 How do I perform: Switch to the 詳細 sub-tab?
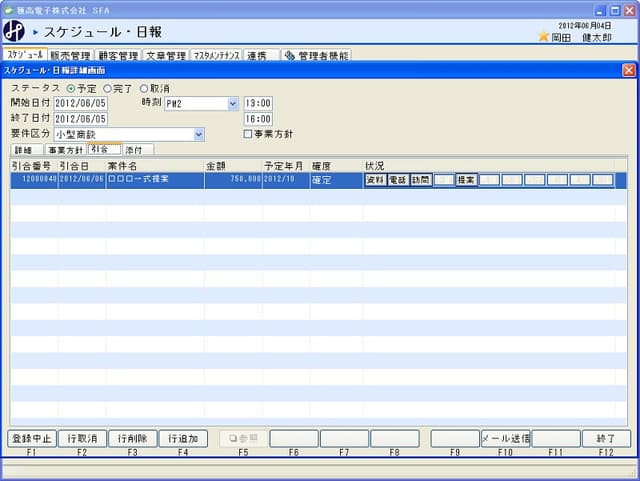pyautogui.click(x=27, y=150)
